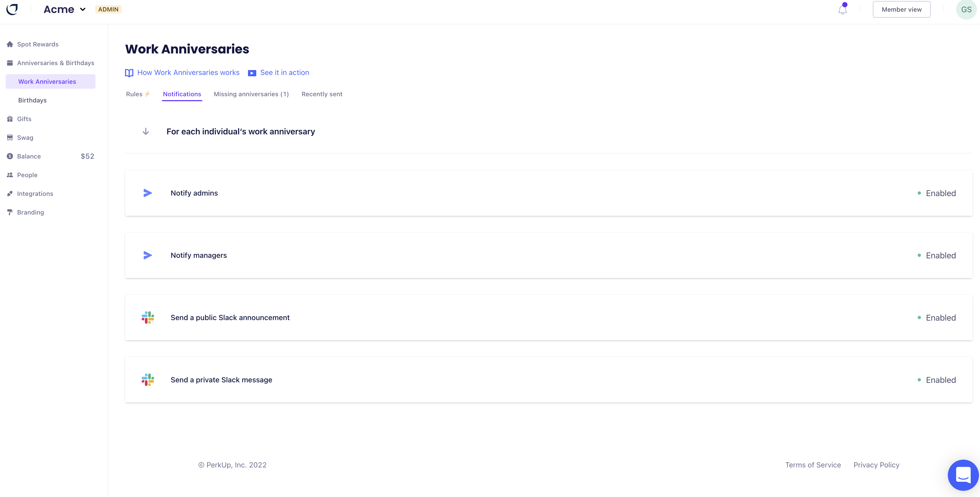The height and width of the screenshot is (497, 980).
Task: Expand the For each individual's work anniversary section
Action: pos(241,131)
